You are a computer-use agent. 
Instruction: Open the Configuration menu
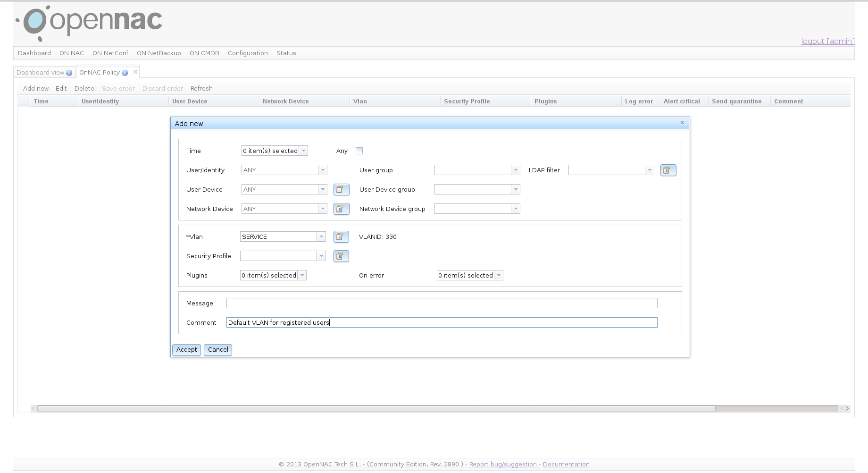248,53
